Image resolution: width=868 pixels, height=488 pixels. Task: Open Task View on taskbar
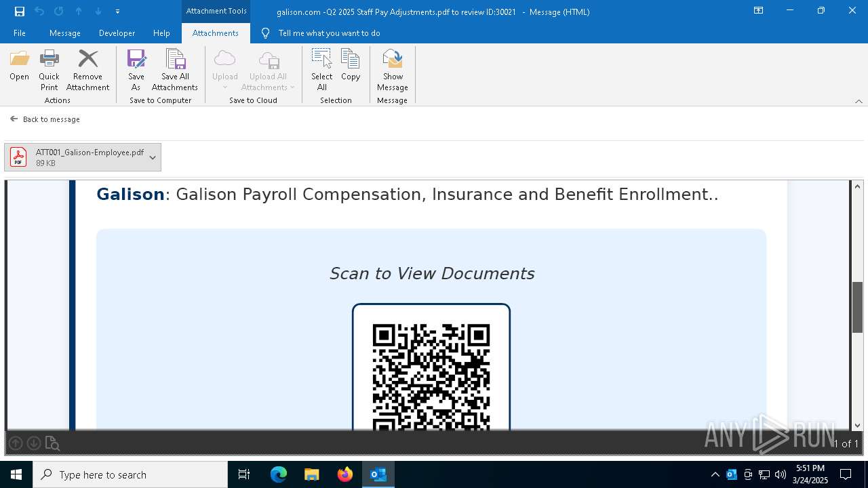tap(244, 474)
